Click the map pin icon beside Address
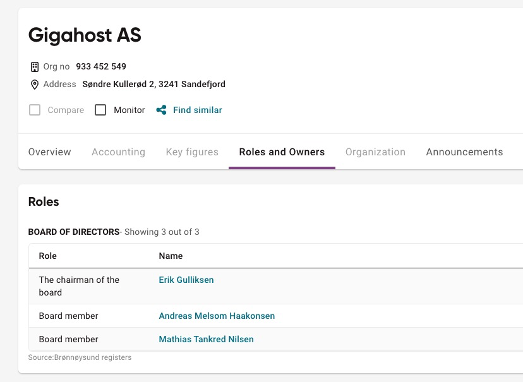The width and height of the screenshot is (523, 382). coord(35,84)
